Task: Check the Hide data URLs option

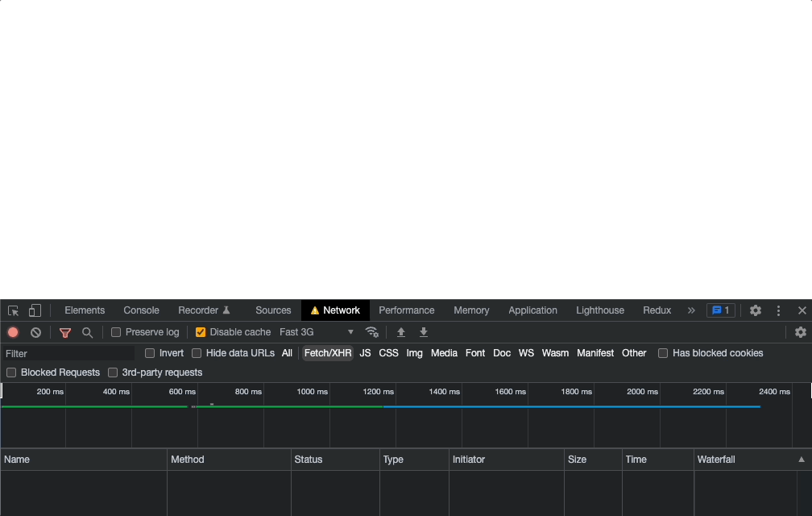Action: pos(197,353)
